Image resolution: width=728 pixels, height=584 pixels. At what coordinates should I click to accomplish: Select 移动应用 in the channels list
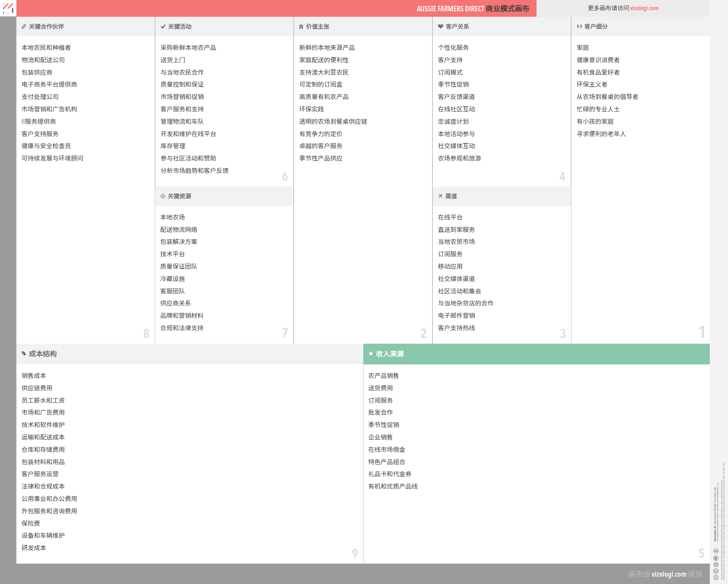450,267
